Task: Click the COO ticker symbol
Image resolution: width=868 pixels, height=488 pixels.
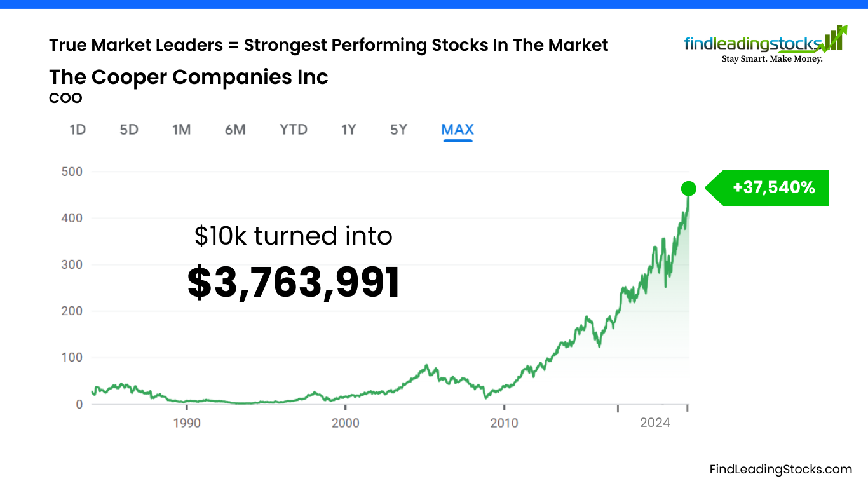Action: click(65, 98)
